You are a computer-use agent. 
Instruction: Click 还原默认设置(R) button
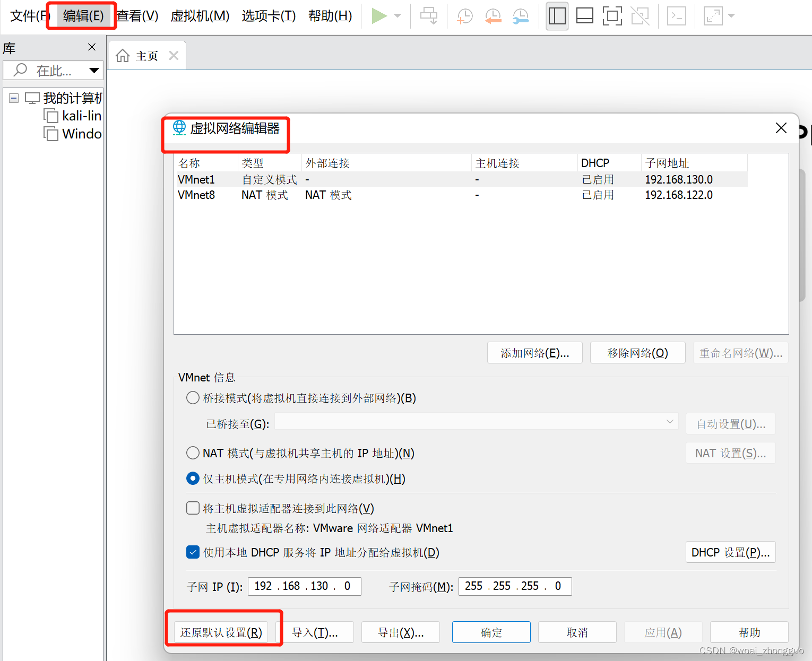pos(221,632)
